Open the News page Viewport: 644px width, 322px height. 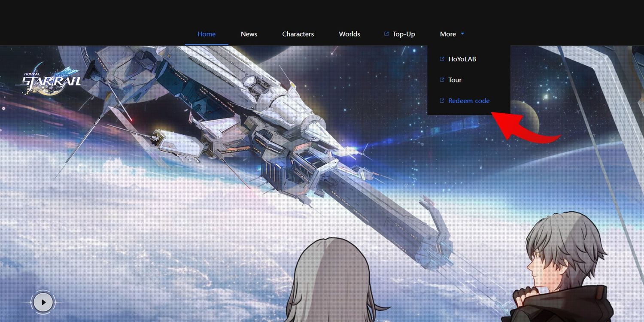(x=249, y=34)
